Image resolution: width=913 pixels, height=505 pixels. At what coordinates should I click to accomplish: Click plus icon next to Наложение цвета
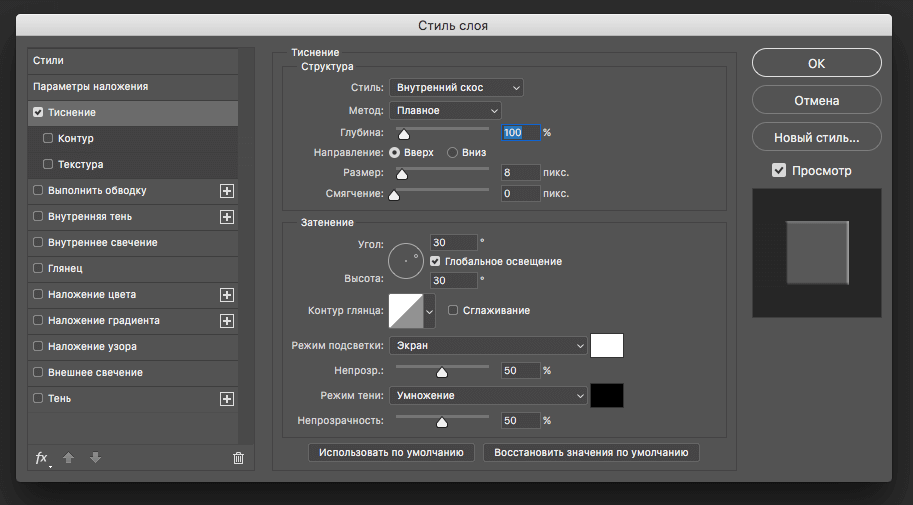point(227,295)
